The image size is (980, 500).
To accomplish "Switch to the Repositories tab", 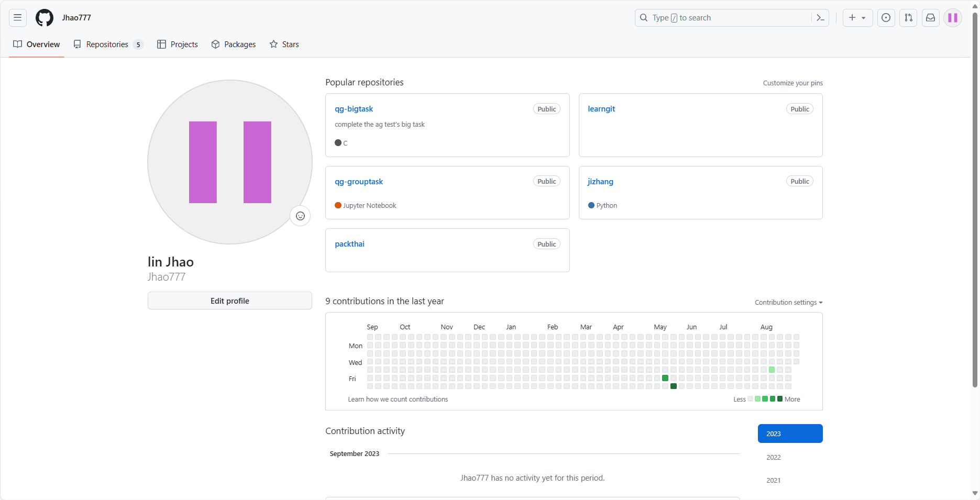I will pos(107,45).
